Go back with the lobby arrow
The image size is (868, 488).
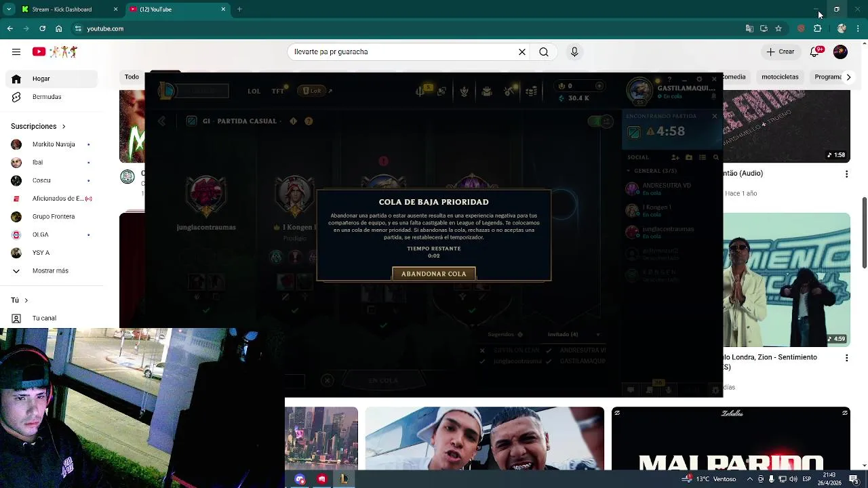(x=161, y=121)
